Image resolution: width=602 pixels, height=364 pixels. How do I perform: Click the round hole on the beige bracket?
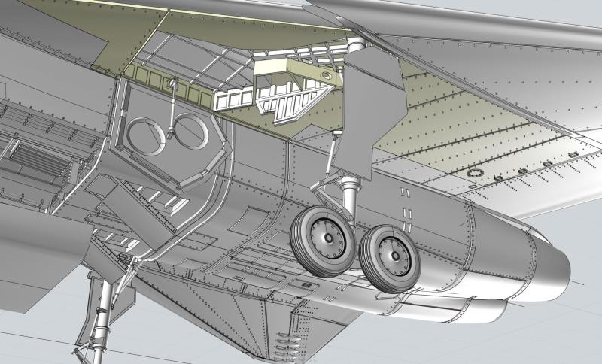(326, 76)
